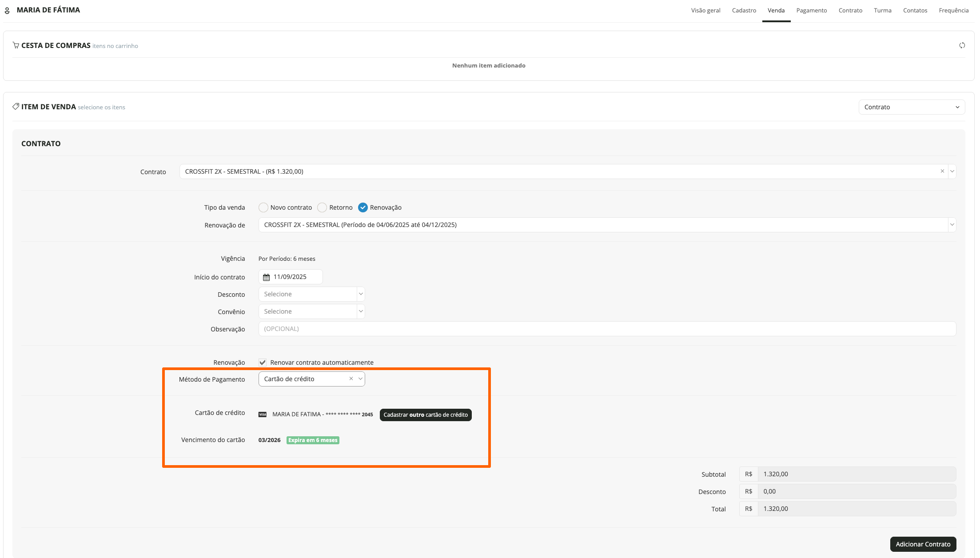Click the shopping cart icon
980x558 pixels.
16,45
